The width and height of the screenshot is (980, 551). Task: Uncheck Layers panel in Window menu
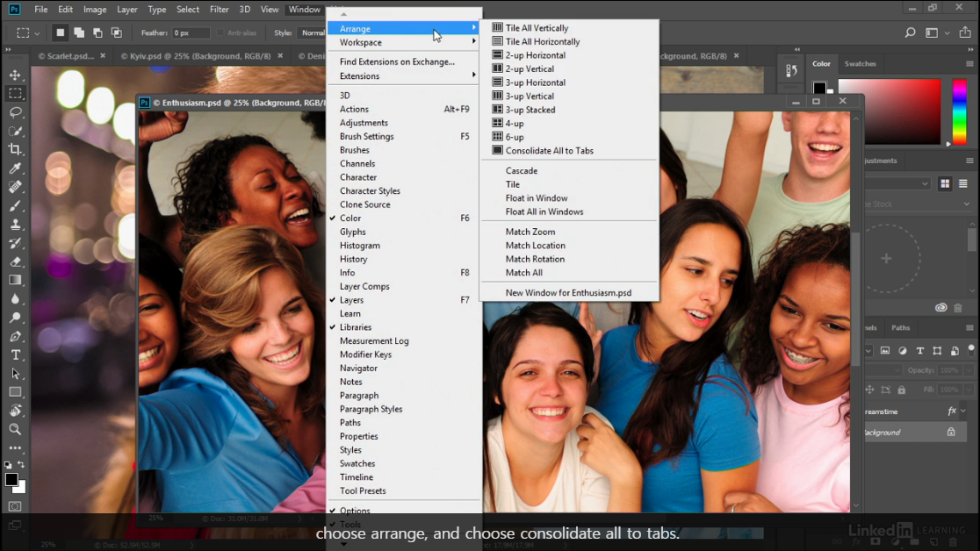click(404, 300)
